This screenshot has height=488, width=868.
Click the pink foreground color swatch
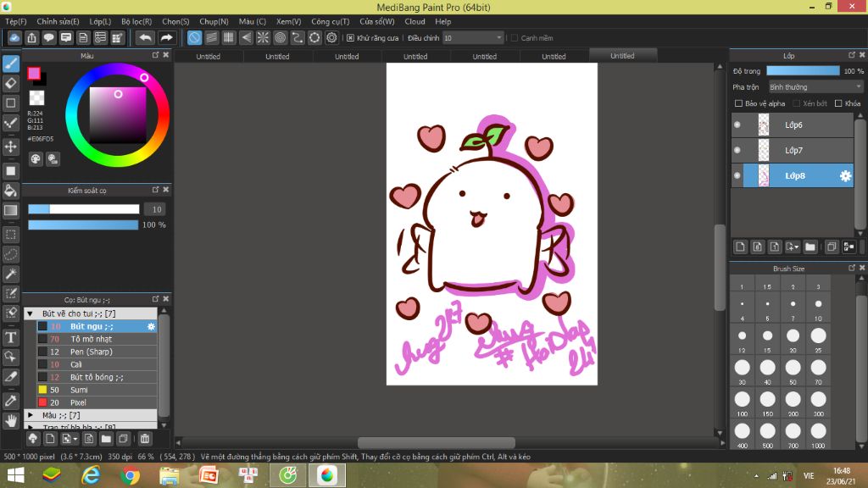point(34,73)
